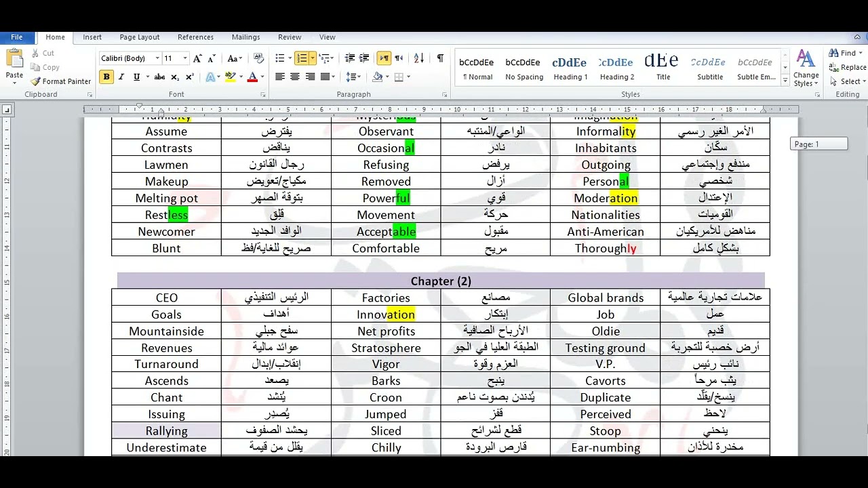Align text right
Screen dimensions: 868x488
point(310,77)
